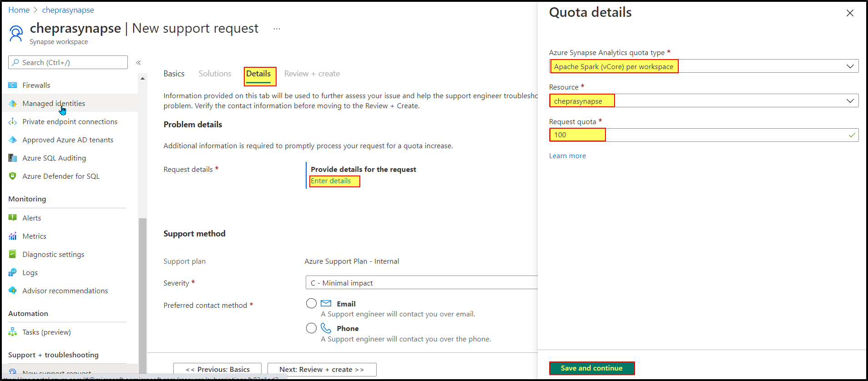
Task: Select the Email contact radio button
Action: click(x=312, y=304)
